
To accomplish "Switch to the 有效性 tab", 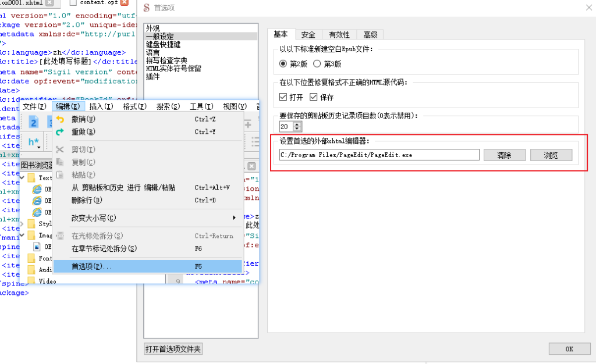I will (339, 34).
